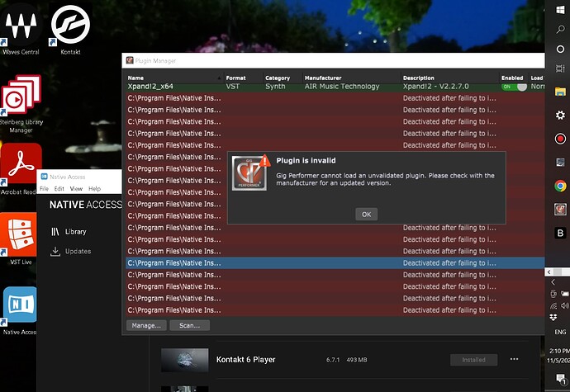The image size is (570, 392).
Task: Open the View menu in Native Access
Action: 76,188
